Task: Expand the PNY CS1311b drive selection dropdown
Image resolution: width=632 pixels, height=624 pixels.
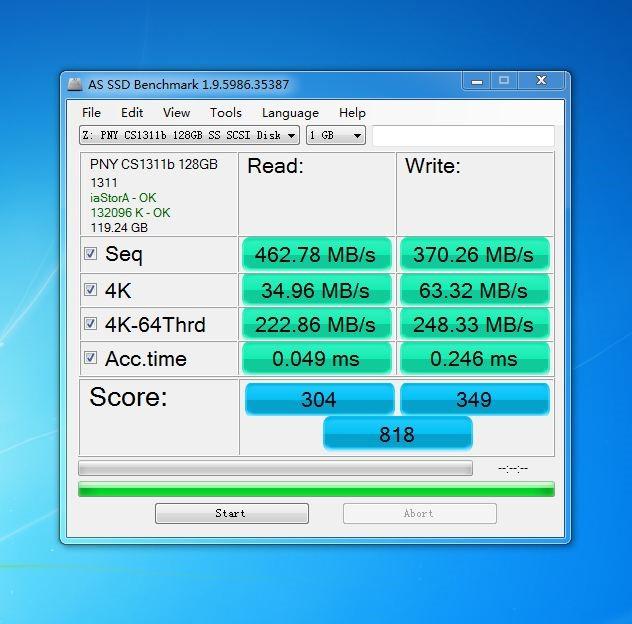Action: [x=189, y=135]
